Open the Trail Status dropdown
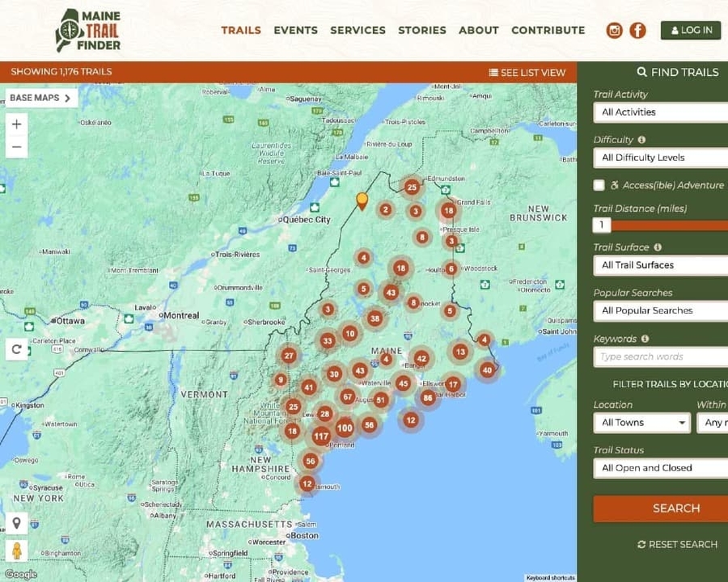This screenshot has width=728, height=582. point(660,468)
